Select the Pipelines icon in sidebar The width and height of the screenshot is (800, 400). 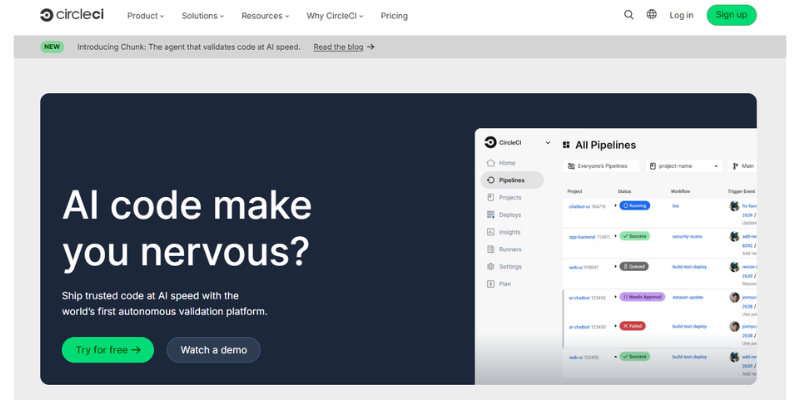tap(491, 180)
